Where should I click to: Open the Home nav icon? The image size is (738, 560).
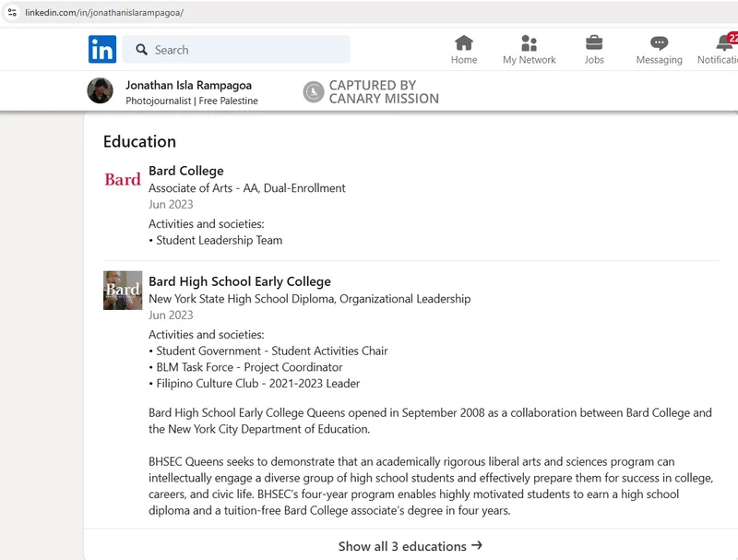[464, 42]
